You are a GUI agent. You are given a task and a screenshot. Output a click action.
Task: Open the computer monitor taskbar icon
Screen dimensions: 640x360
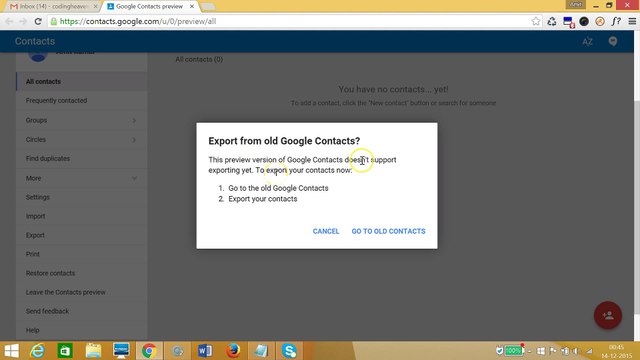tap(121, 351)
